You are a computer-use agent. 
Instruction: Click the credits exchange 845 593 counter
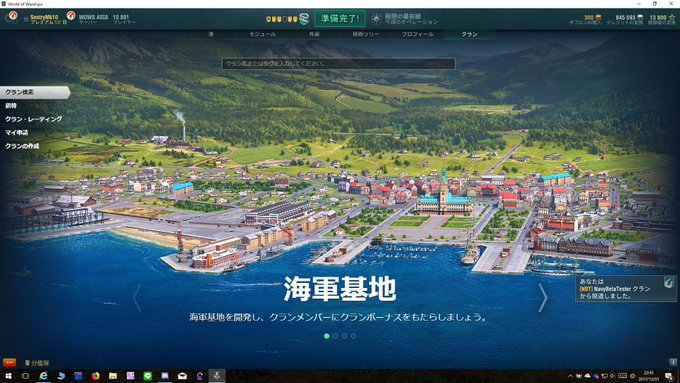click(x=624, y=20)
